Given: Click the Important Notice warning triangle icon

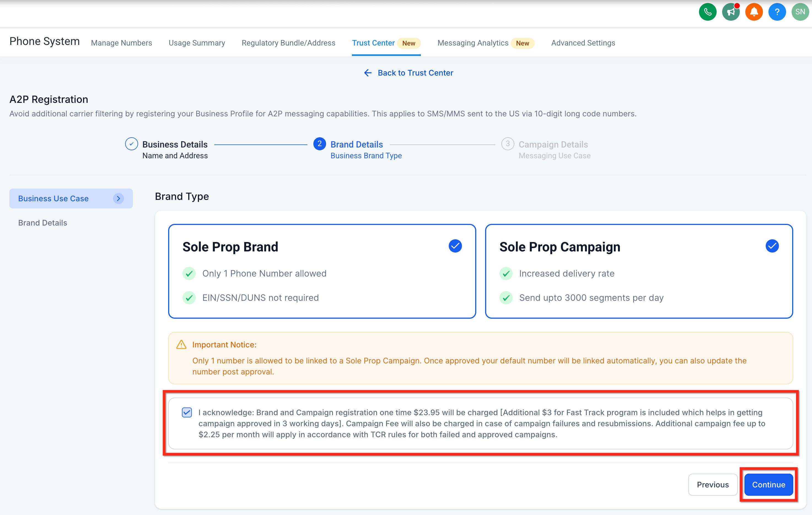Looking at the screenshot, I should (181, 345).
